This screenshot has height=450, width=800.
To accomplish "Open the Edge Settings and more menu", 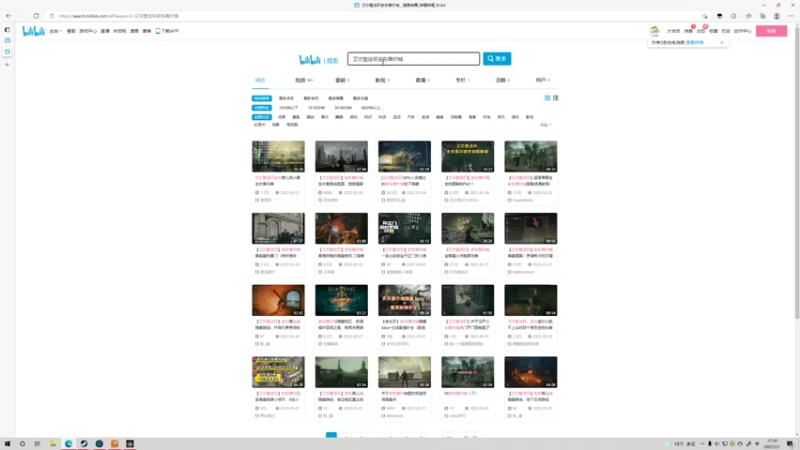I will pyautogui.click(x=791, y=16).
